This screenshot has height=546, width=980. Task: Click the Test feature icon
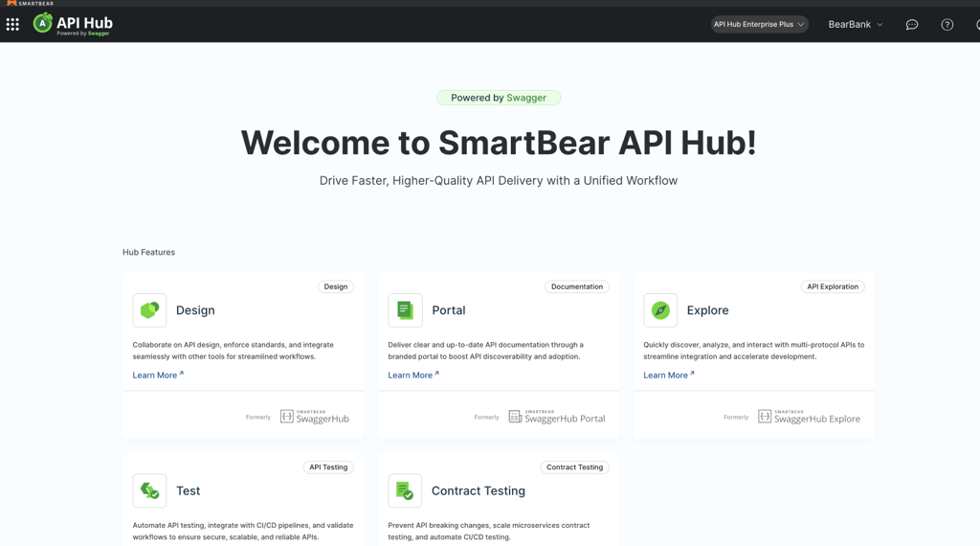click(149, 490)
